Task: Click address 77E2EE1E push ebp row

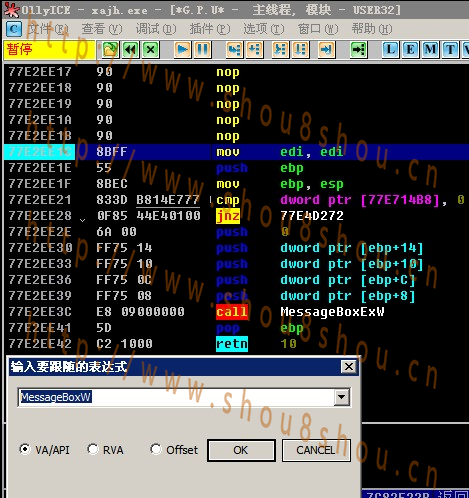Action: (x=236, y=168)
